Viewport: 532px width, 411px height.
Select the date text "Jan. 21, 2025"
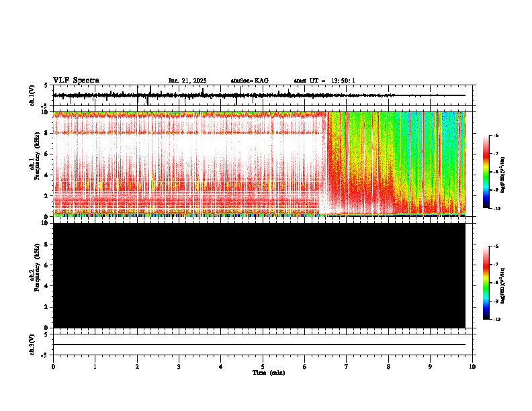(x=187, y=81)
